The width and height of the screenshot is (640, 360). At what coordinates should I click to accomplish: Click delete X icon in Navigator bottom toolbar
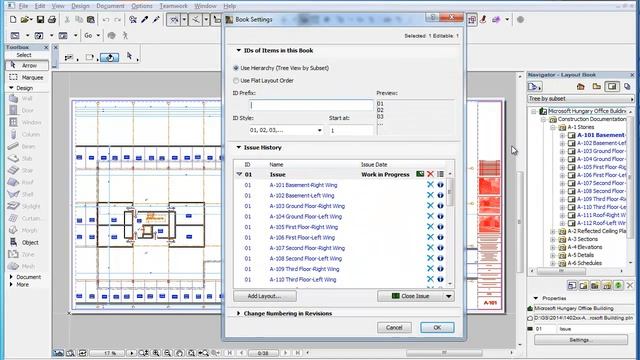pyautogui.click(x=630, y=285)
